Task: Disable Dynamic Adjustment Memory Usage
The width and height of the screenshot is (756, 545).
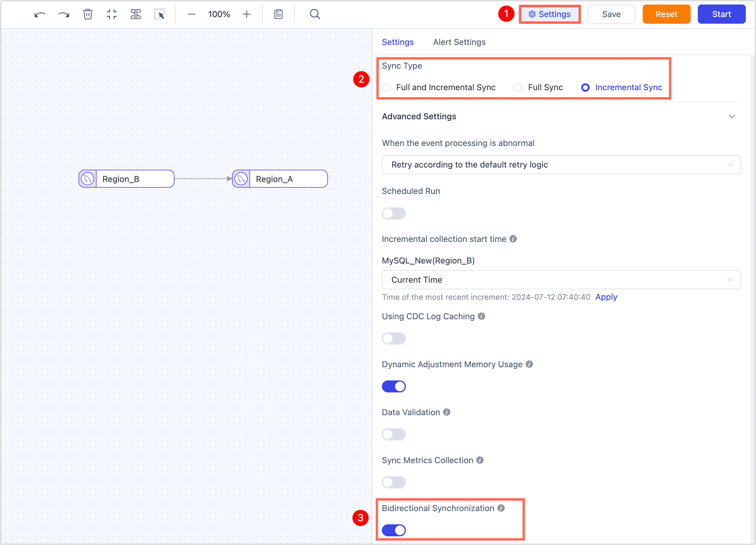Action: [394, 386]
